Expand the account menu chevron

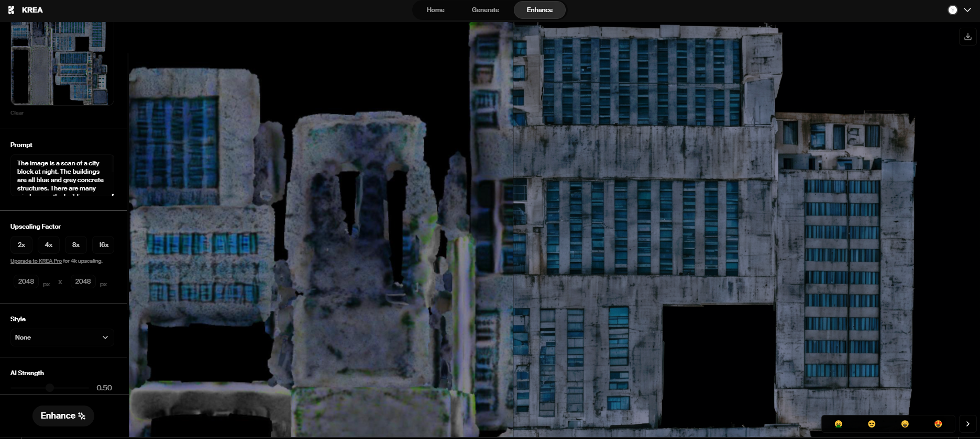pos(967,10)
